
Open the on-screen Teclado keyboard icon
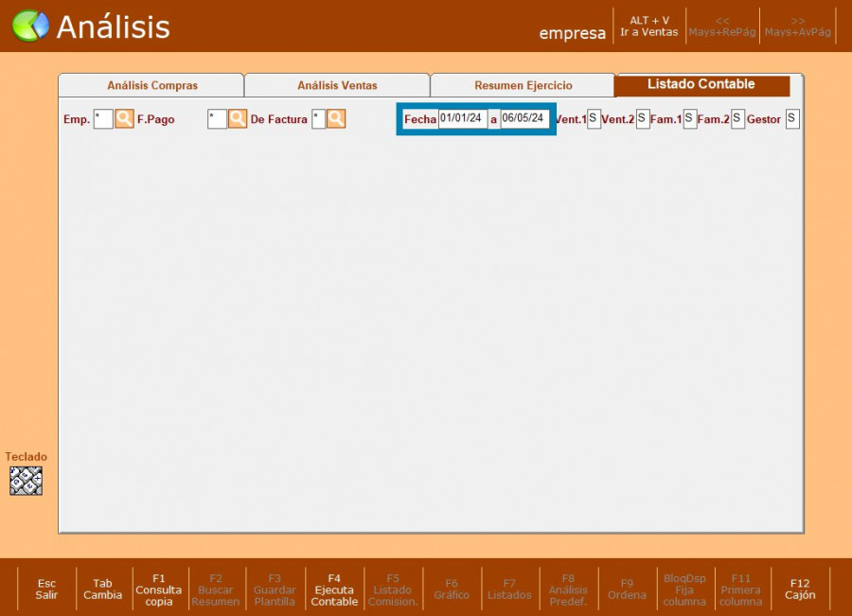[x=27, y=481]
